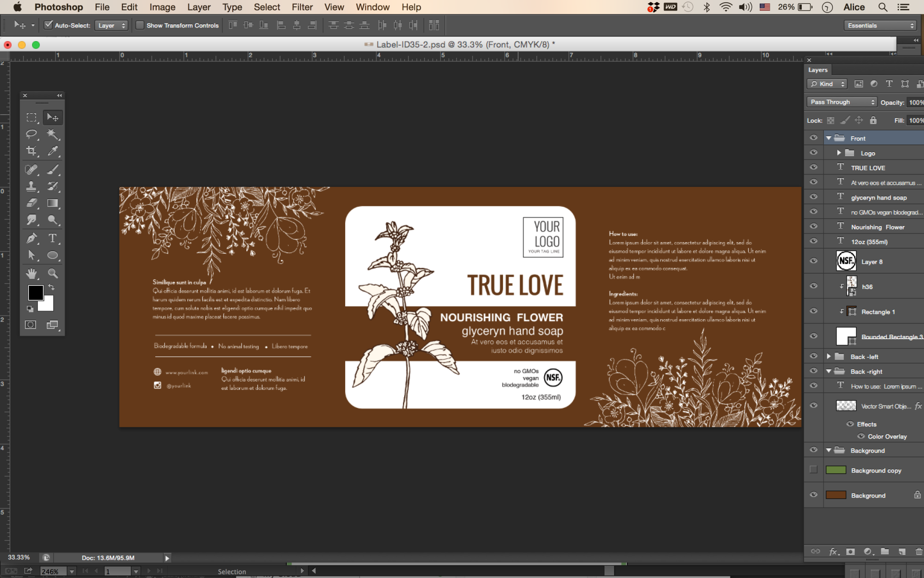The height and width of the screenshot is (578, 924).
Task: Select the Gradient tool
Action: click(52, 203)
